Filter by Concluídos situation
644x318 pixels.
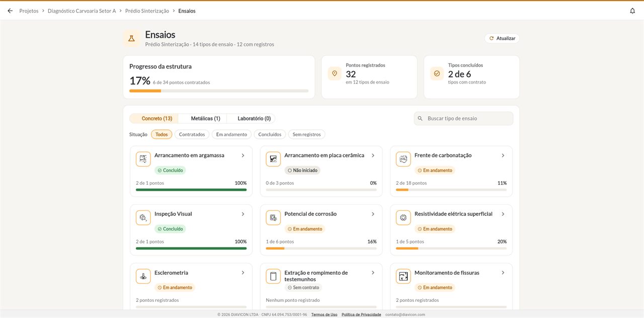point(270,134)
